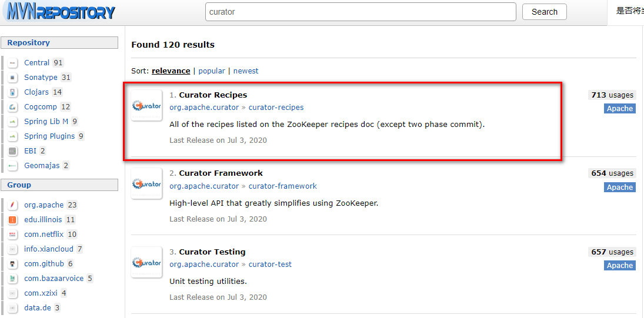Click the com.xzixi group icon
The image size is (644, 318).
click(13, 293)
